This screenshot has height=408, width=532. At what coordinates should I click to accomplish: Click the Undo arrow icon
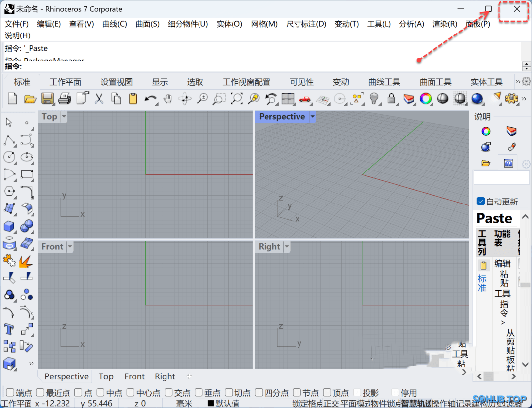[x=150, y=99]
